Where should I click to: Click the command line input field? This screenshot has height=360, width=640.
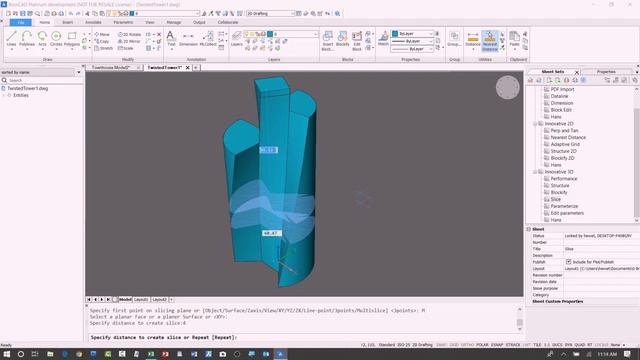point(302,338)
